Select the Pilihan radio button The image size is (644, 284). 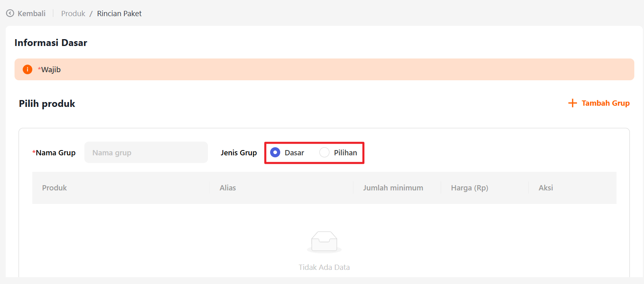[324, 152]
